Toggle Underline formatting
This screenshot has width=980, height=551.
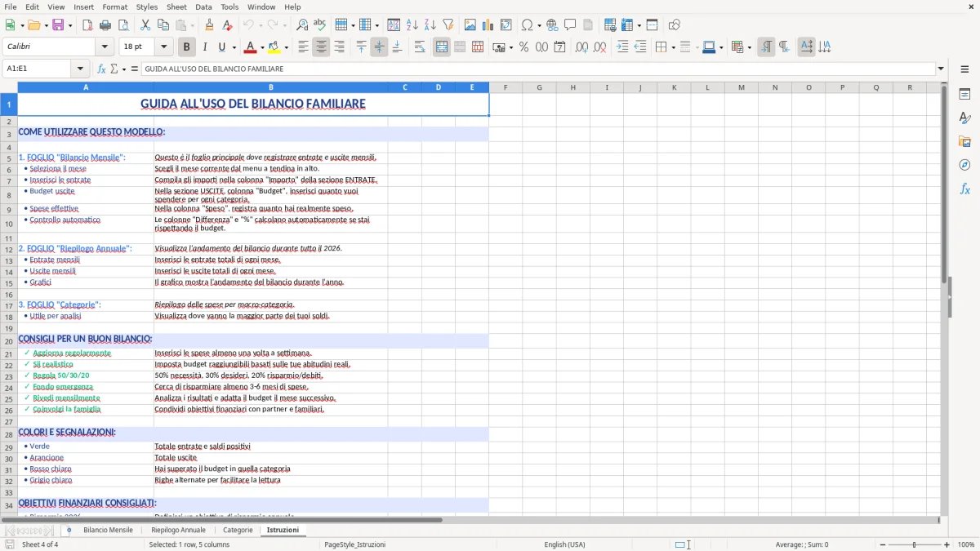click(x=222, y=47)
